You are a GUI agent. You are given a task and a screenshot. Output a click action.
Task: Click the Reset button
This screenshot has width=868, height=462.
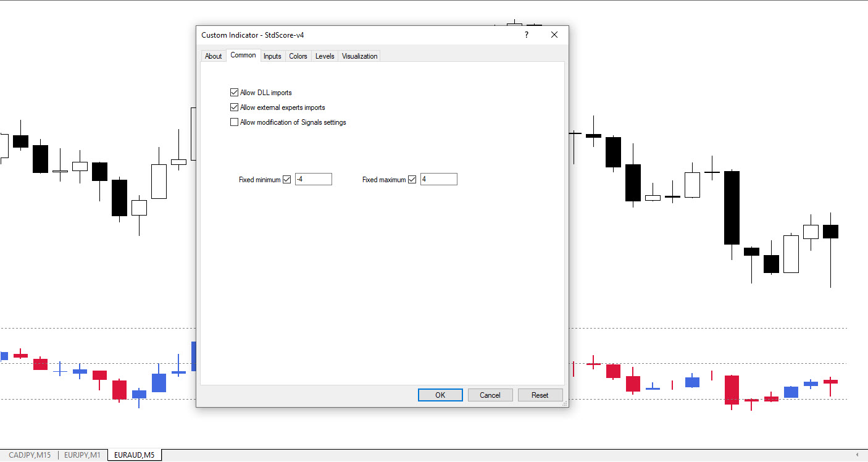[540, 395]
